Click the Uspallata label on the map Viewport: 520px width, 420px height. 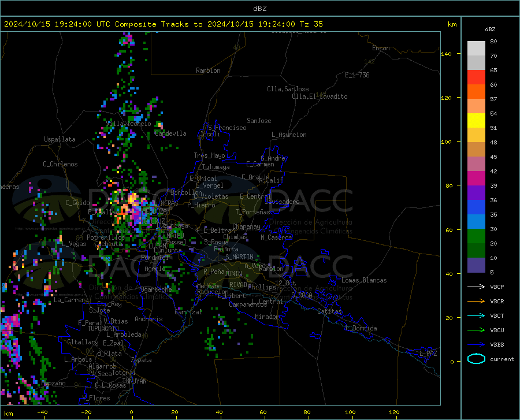(x=60, y=139)
